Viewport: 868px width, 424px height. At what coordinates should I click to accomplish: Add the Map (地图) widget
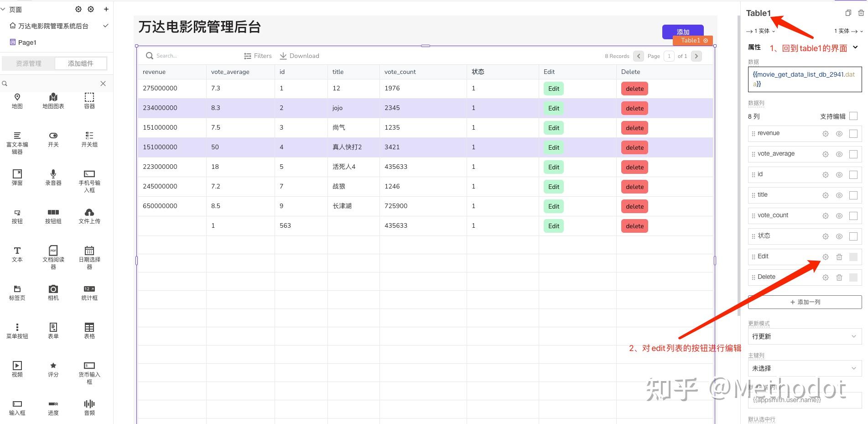(17, 101)
